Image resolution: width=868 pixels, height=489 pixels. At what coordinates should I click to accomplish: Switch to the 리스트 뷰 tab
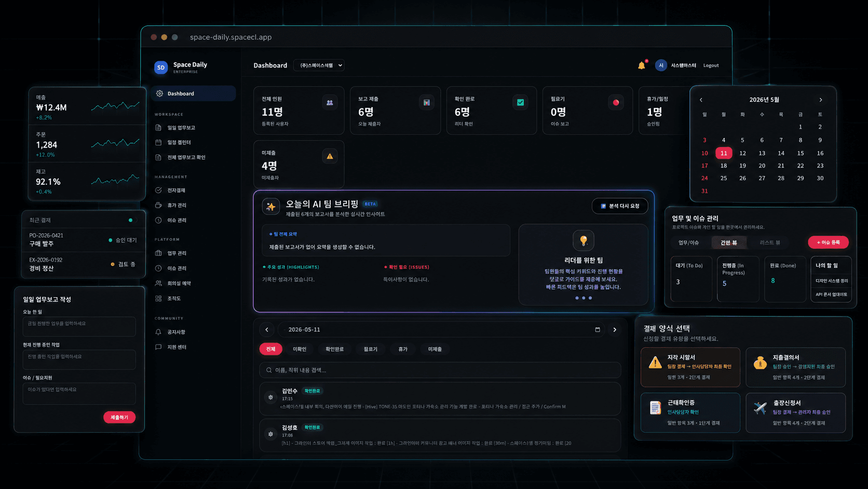770,243
